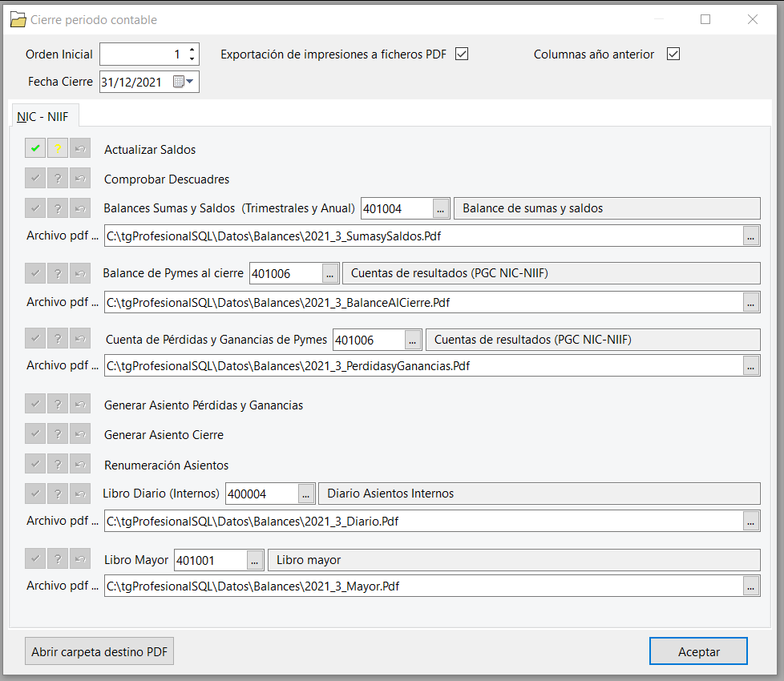Open report lookup for Balance de Pymes al cierre

329,274
